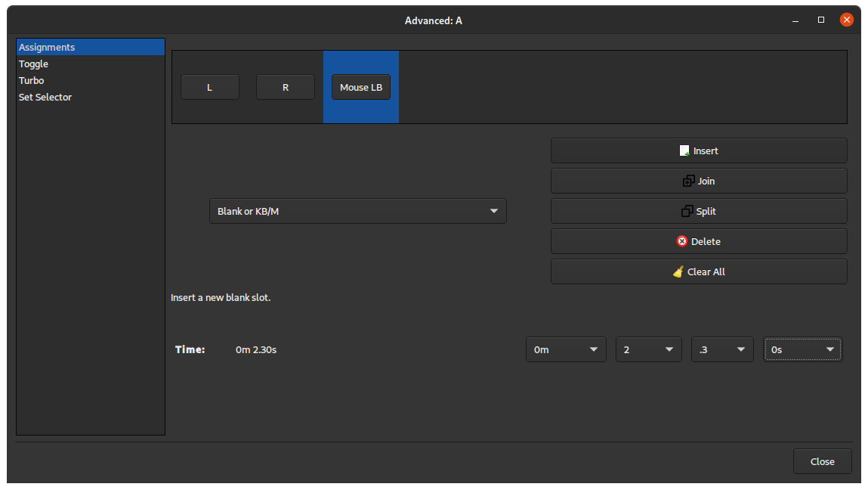Open the hundredths dropdown showing "0s"

(802, 349)
